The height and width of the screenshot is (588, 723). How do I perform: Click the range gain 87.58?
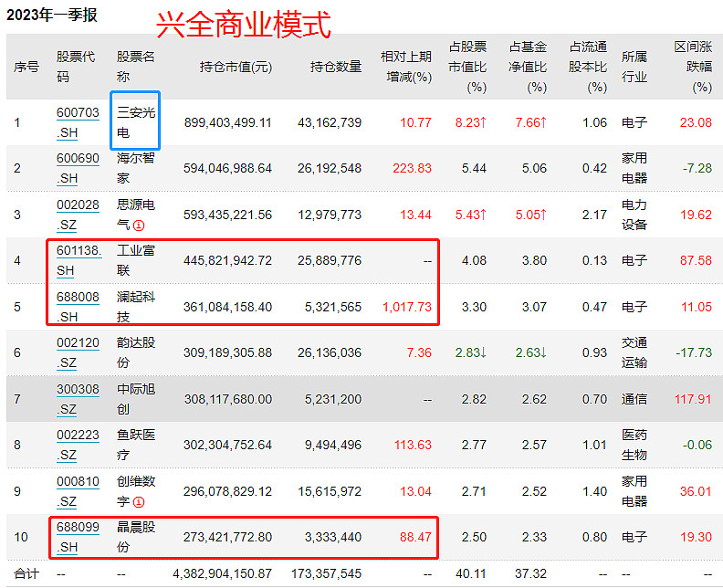[696, 260]
